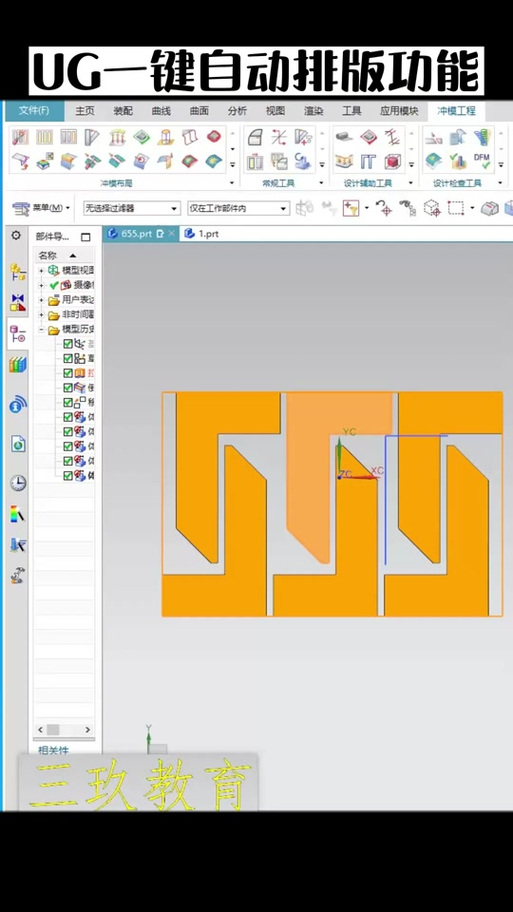
Task: Click the green diamond plate icon in 冲模布局
Action: (141, 137)
